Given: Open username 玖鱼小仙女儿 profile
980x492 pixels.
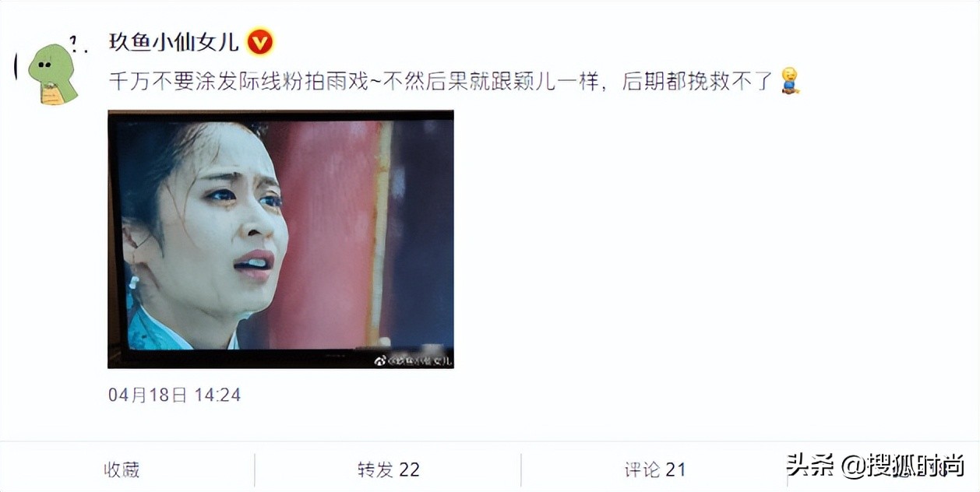Looking at the screenshot, I should click(174, 42).
